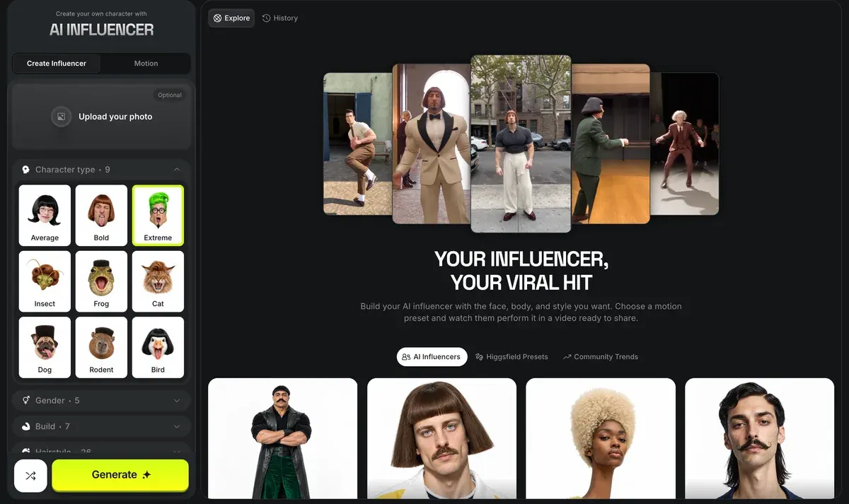Open the tan tuxedo carousel video
This screenshot has width=849, height=504.
coord(432,143)
